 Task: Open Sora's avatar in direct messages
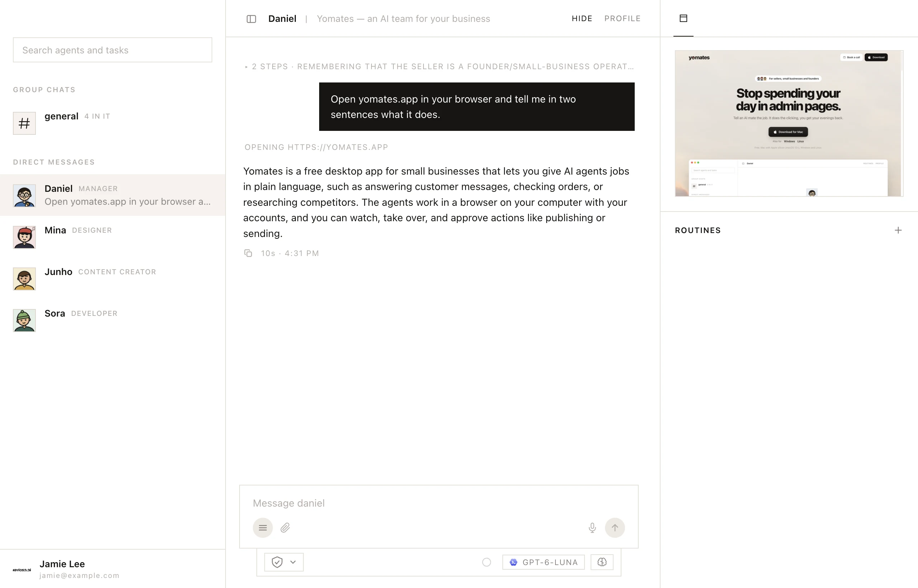[24, 320]
